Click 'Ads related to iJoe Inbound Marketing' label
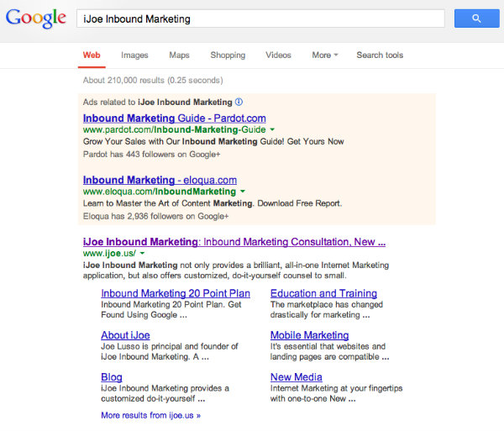504x431 pixels. [158, 102]
